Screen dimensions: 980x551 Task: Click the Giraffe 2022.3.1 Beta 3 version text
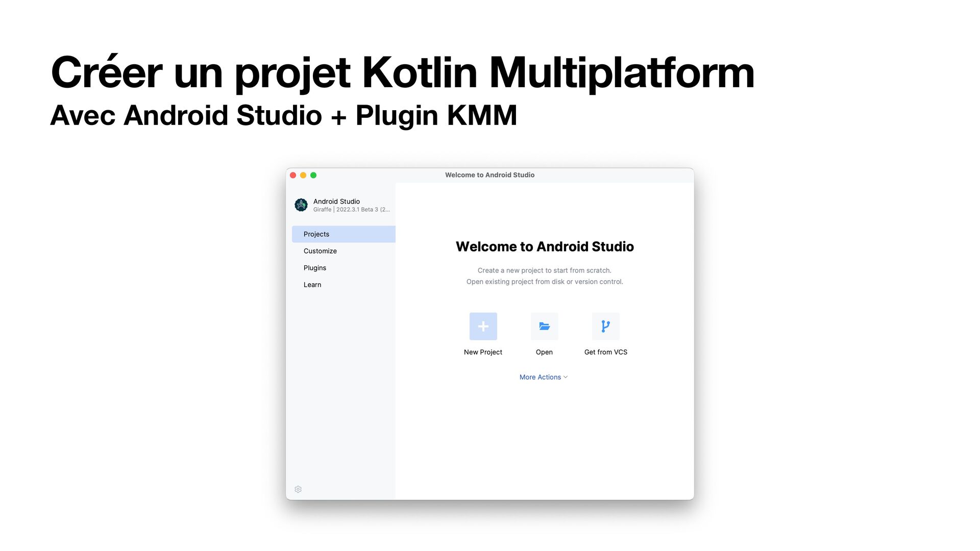tap(352, 210)
